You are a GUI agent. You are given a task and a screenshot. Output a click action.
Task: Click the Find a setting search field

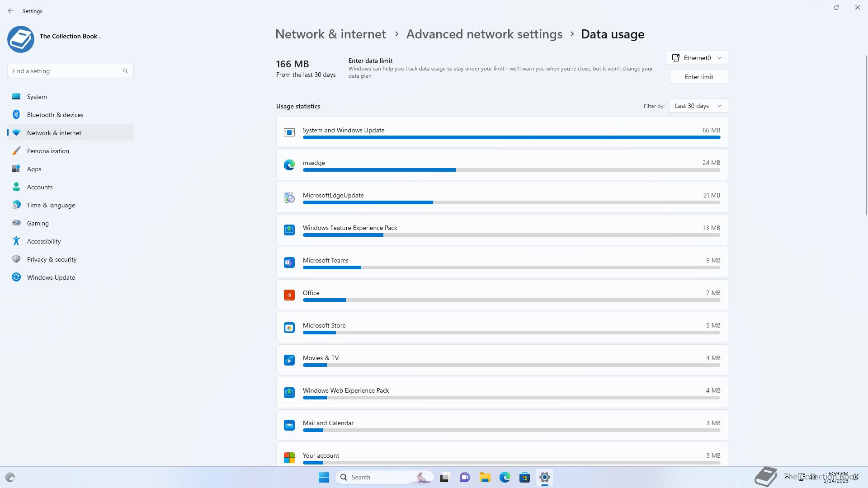pos(71,71)
